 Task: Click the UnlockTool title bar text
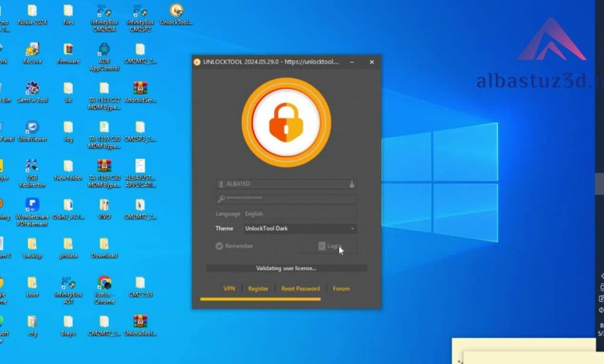[271, 62]
